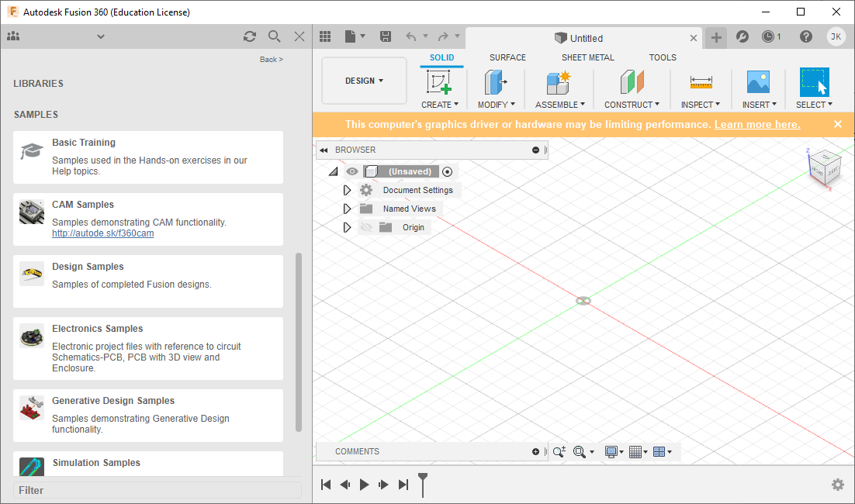
Task: Open the job status clock icon
Action: click(x=768, y=36)
